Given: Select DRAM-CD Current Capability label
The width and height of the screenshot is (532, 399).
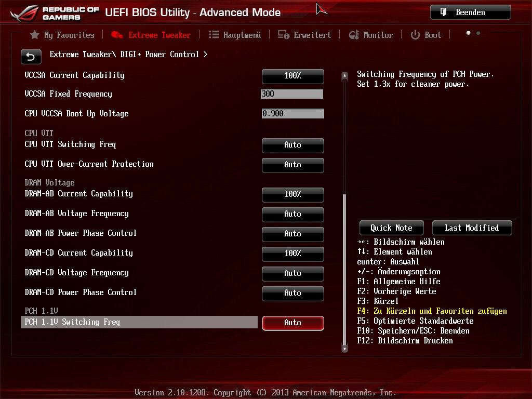Looking at the screenshot, I should tap(79, 252).
